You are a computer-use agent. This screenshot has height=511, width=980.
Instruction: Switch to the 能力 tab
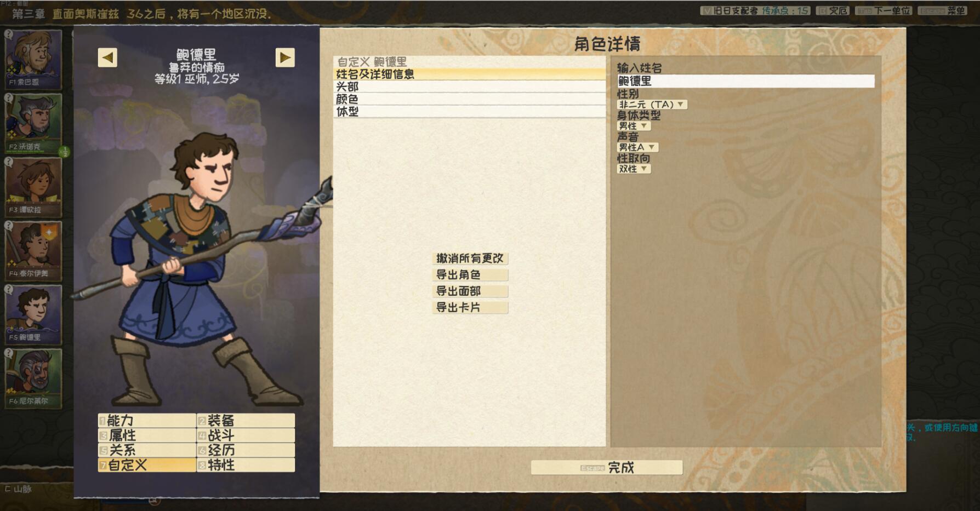click(147, 421)
